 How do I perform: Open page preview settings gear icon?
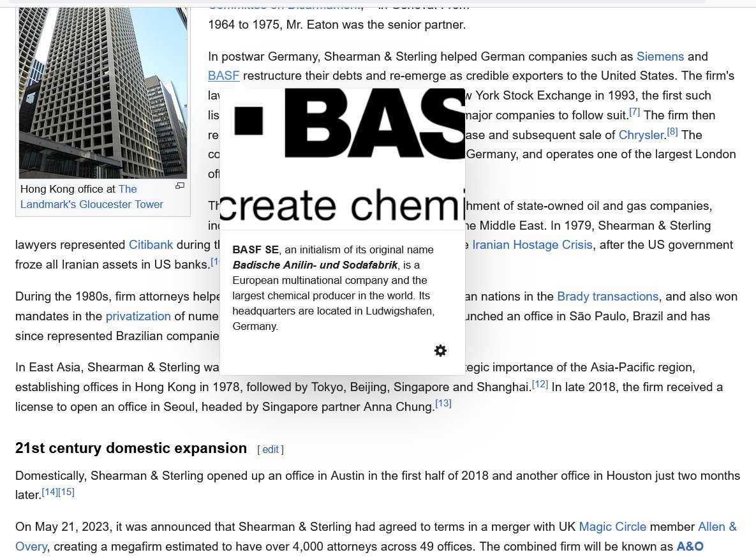(x=440, y=350)
